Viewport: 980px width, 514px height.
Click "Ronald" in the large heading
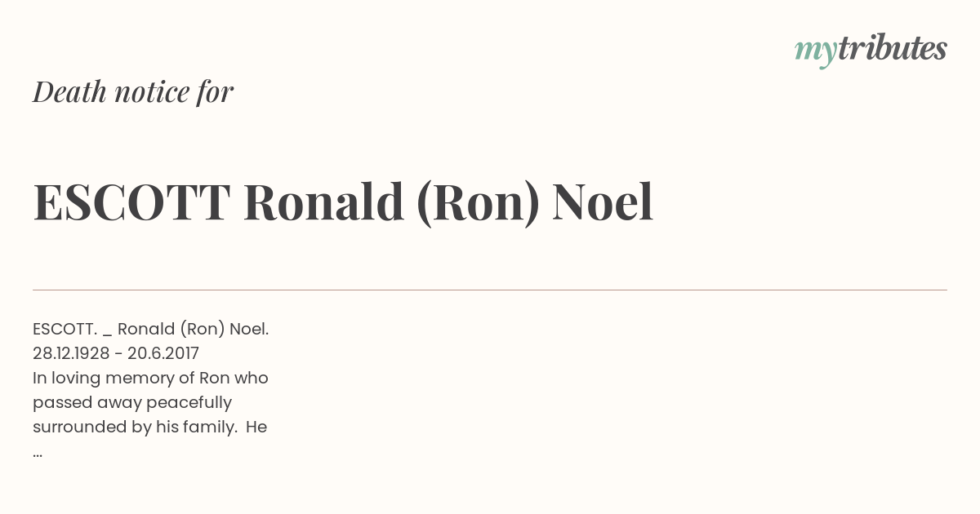coord(323,202)
